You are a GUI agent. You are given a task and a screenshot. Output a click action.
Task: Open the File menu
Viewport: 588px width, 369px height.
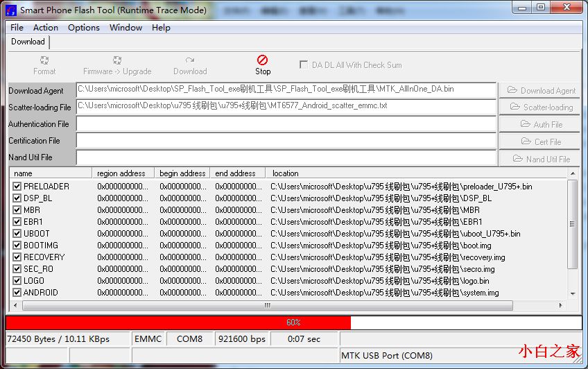(17, 27)
